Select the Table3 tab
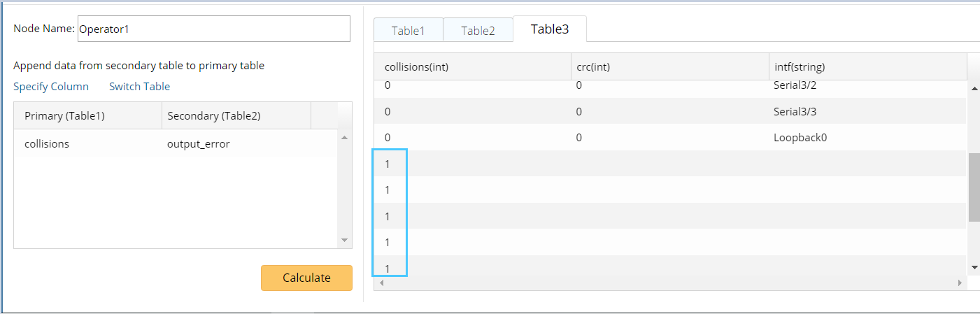The height and width of the screenshot is (314, 980). point(550,29)
